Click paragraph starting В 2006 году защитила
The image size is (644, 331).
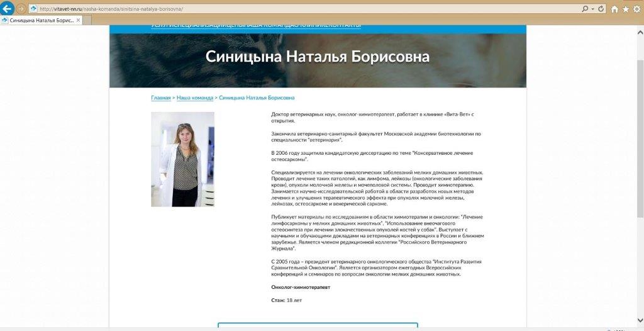pyautogui.click(x=372, y=156)
